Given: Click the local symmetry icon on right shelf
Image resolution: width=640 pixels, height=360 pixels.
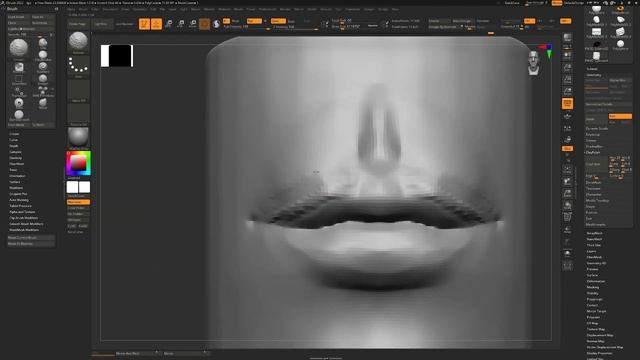Looking at the screenshot, I should [567, 128].
